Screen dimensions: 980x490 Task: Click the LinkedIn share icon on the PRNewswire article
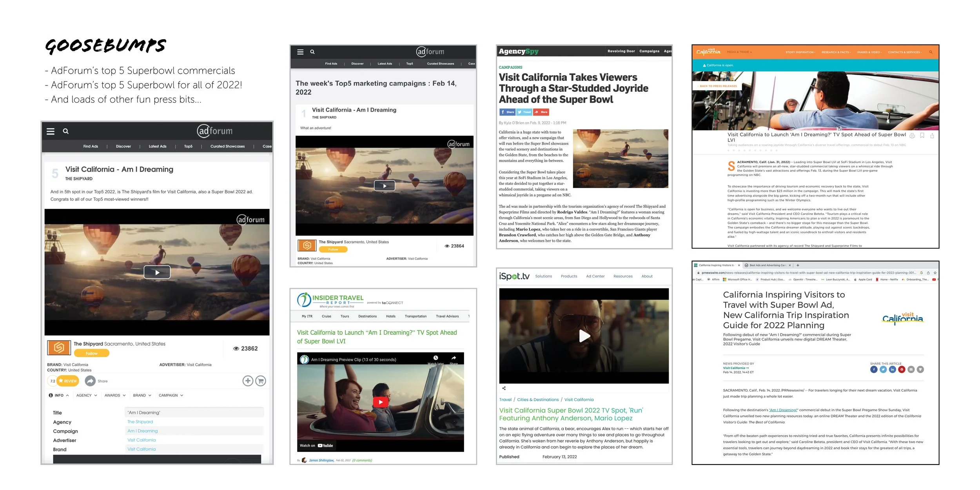[x=892, y=369]
